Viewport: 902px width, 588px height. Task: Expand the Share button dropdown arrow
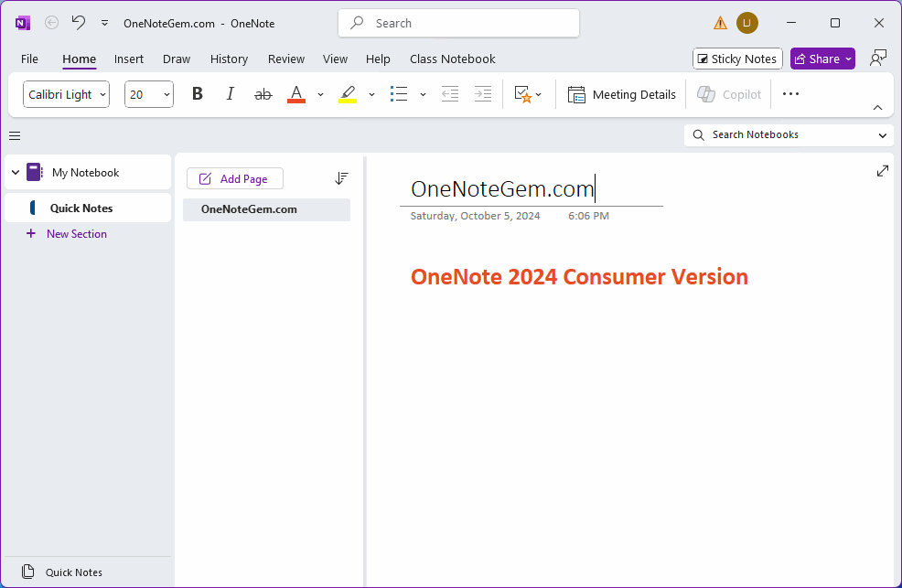pyautogui.click(x=849, y=59)
